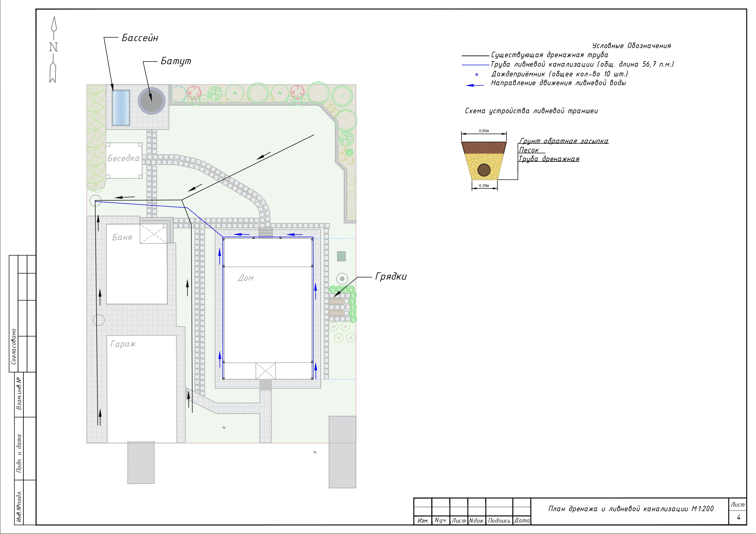Click the Дом building label

tap(246, 278)
